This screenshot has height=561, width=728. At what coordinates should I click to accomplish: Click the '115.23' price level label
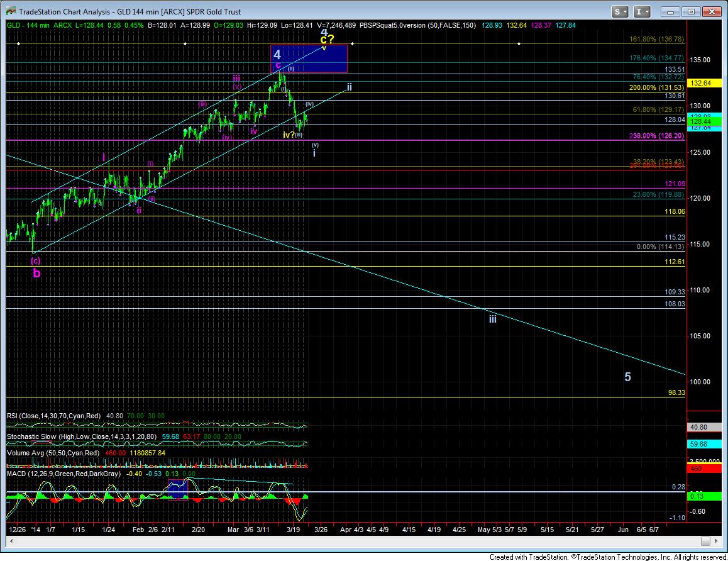point(675,237)
